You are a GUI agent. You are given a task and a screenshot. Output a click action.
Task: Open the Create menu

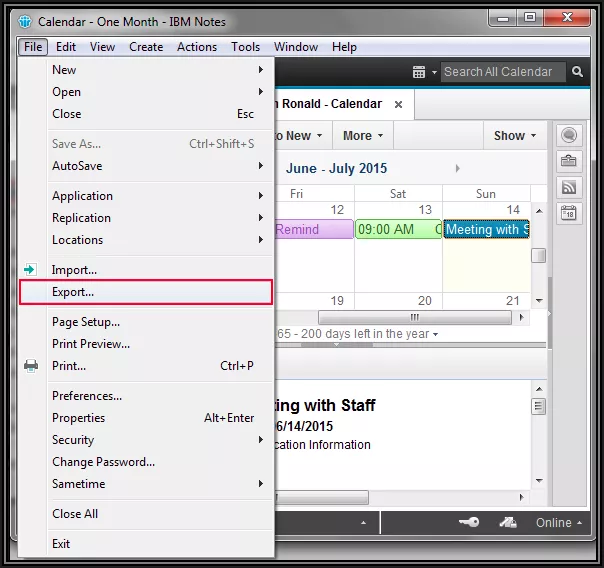(x=146, y=47)
